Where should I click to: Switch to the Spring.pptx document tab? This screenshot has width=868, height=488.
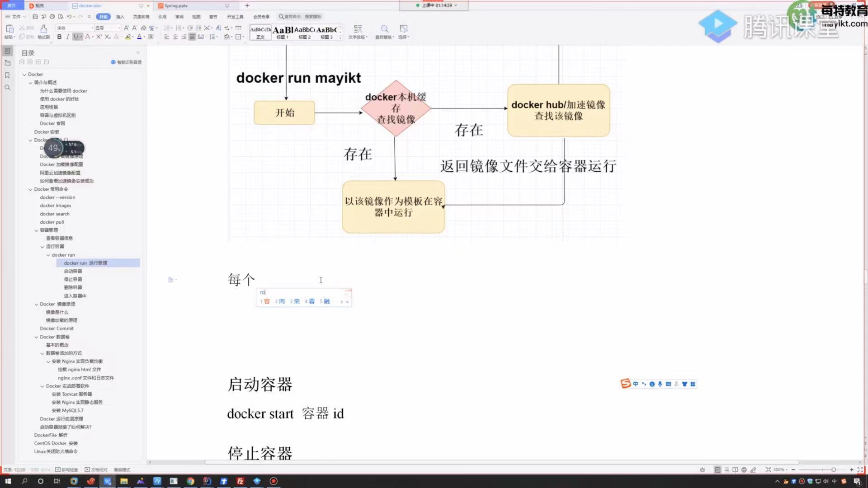click(176, 6)
